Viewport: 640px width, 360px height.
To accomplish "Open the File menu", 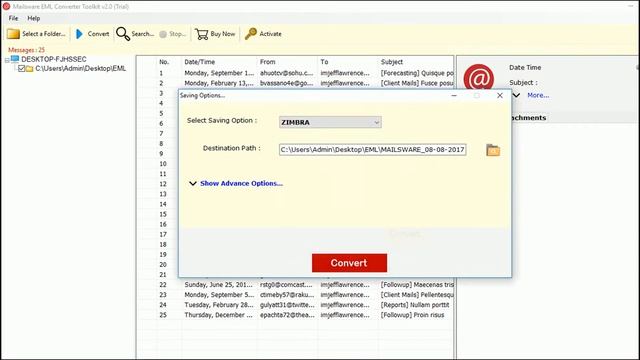I will tap(13, 18).
